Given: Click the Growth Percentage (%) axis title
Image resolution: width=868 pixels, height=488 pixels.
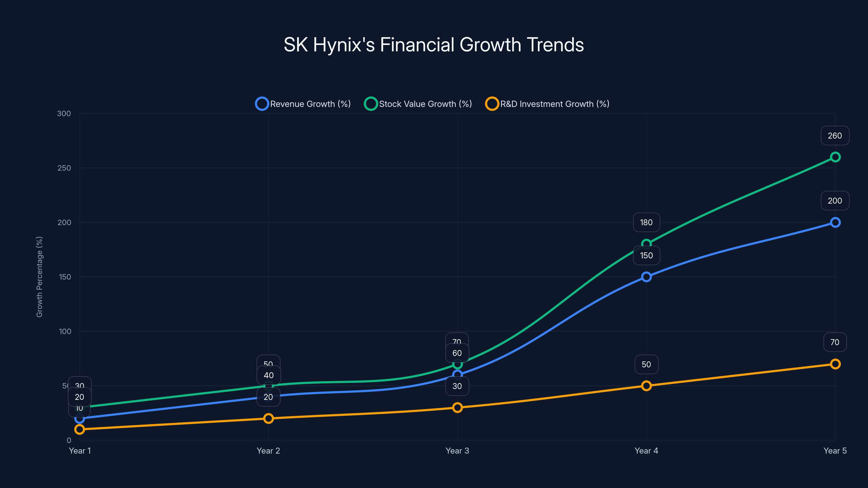Looking at the screenshot, I should coord(39,277).
